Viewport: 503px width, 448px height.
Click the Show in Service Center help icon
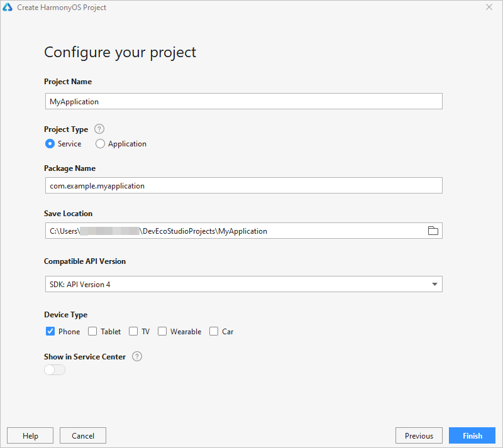137,356
